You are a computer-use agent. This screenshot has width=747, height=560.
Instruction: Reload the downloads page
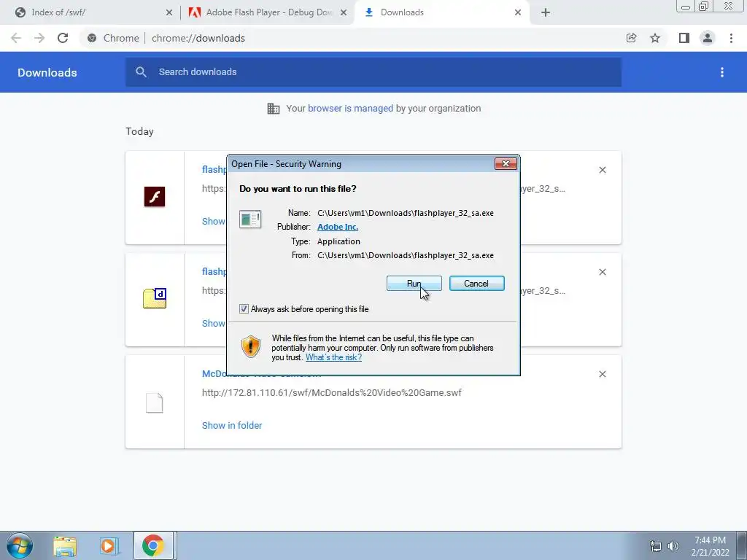pos(63,38)
